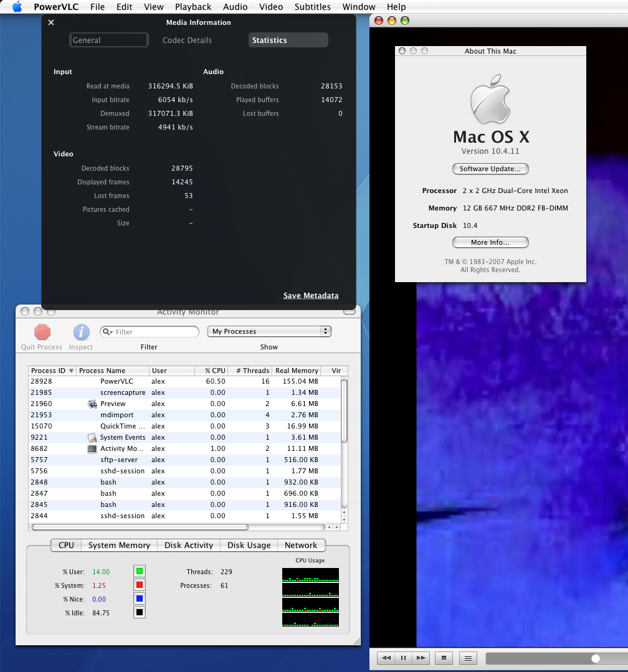This screenshot has height=672, width=628.
Task: Click the playback position slider knob
Action: [596, 658]
